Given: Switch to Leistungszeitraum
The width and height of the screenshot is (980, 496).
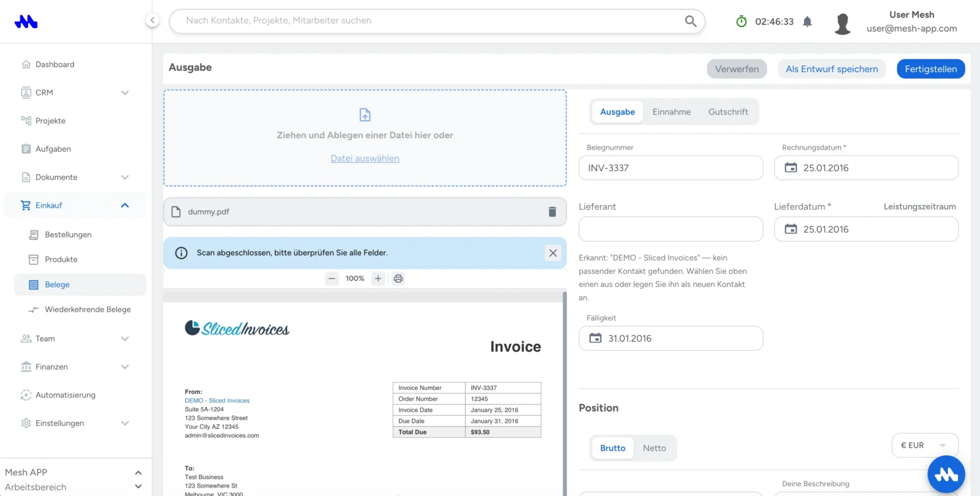Looking at the screenshot, I should (x=919, y=206).
